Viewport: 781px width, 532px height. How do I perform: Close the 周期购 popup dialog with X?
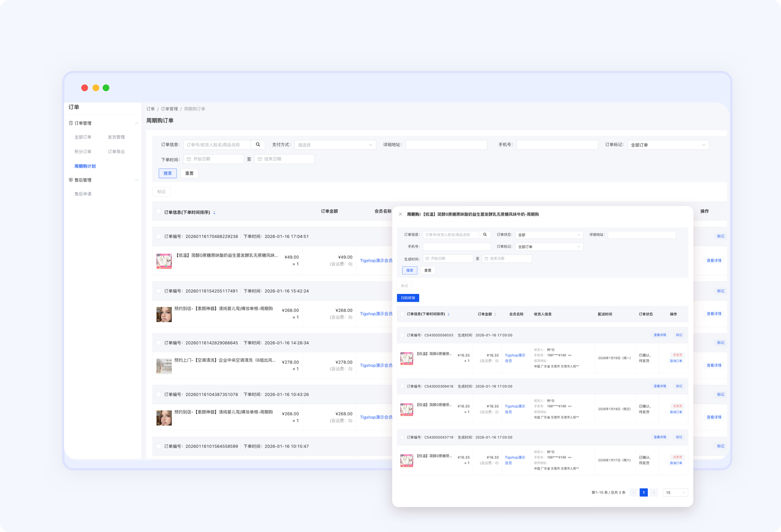coord(401,214)
